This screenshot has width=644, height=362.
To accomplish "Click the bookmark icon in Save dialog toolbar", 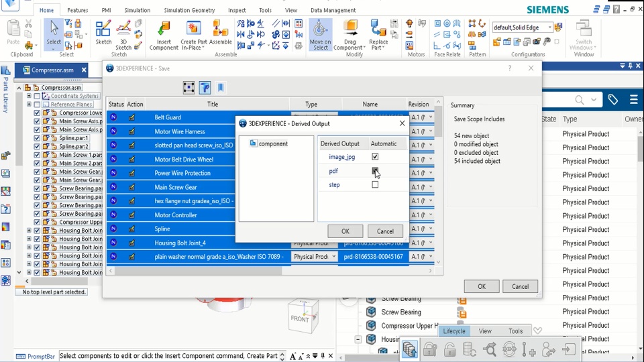I will click(x=221, y=87).
